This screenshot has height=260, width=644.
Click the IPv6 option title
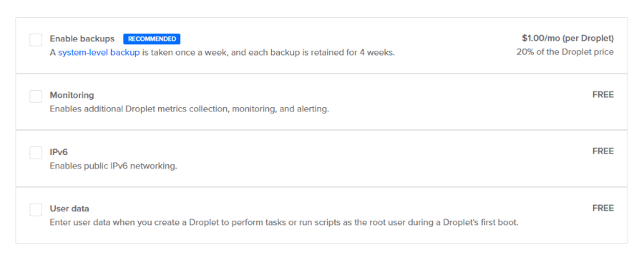(x=59, y=152)
